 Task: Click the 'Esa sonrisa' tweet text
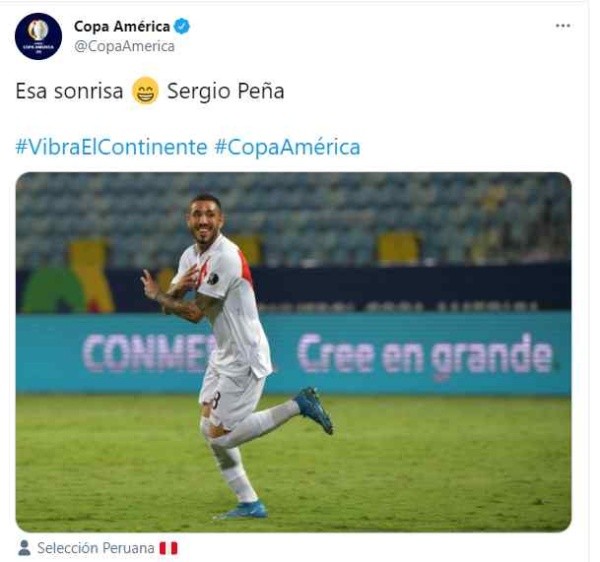69,91
